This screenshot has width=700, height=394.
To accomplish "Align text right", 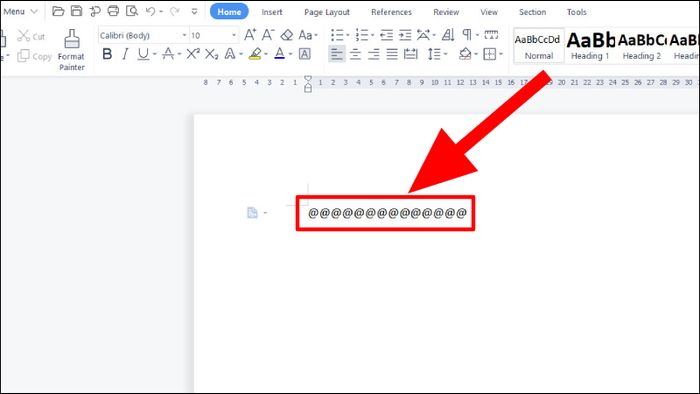I will pyautogui.click(x=374, y=54).
